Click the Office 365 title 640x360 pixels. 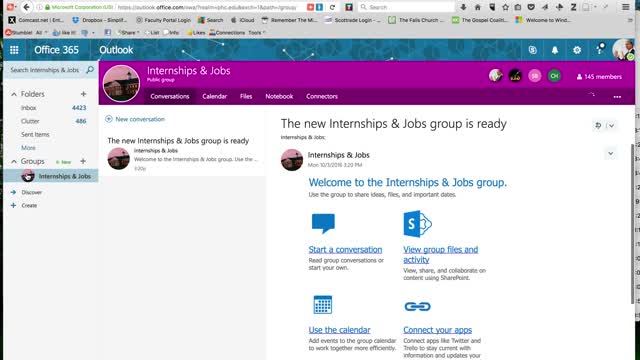[56, 50]
